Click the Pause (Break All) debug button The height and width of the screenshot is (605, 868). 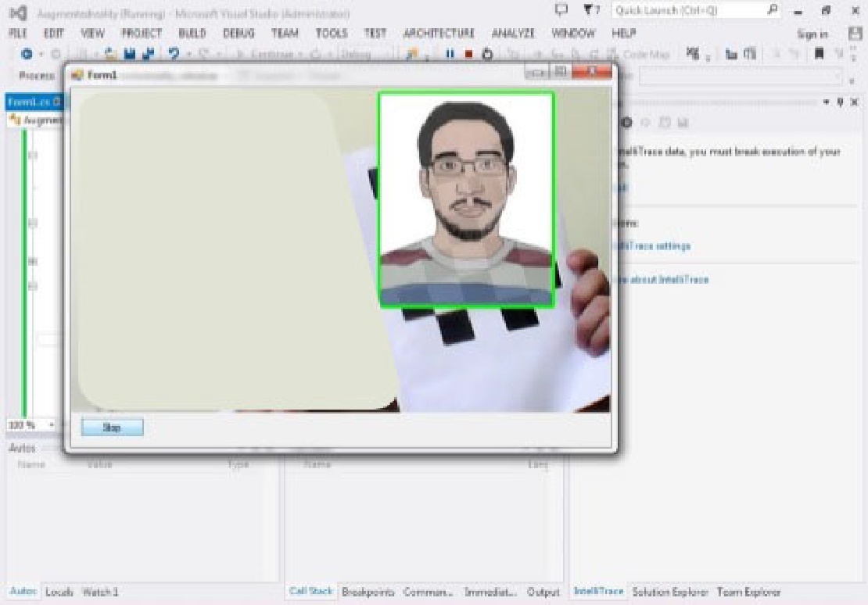(450, 54)
